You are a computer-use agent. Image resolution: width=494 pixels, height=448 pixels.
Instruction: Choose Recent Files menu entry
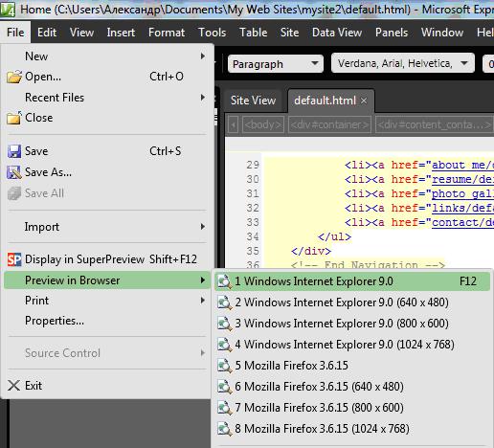[x=107, y=98]
